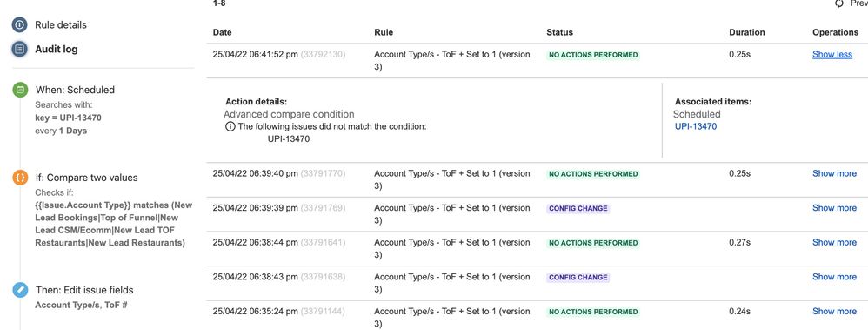Expand the 06:35:24 pm entry with Show more
This screenshot has width=868, height=330.
(x=834, y=311)
